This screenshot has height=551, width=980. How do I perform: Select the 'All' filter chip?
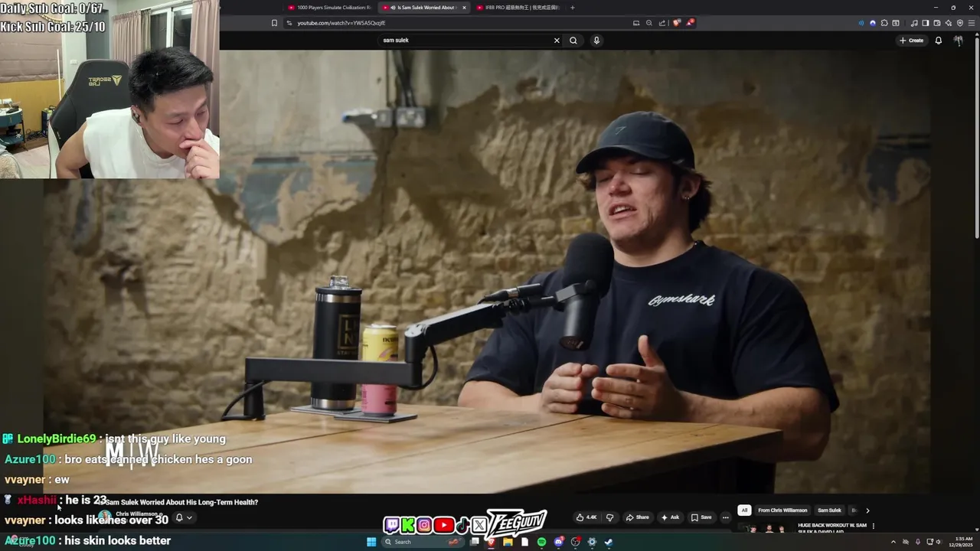coord(744,510)
